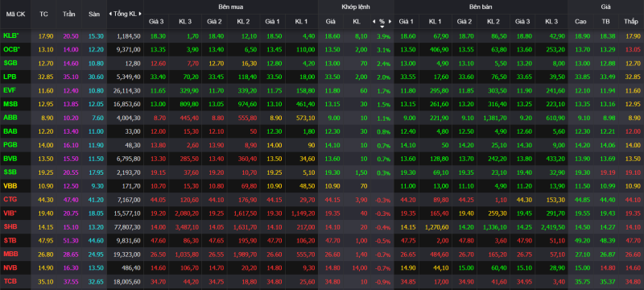This screenshot has height=290, width=644.
Task: Click SHB buy volume 3,487,10
Action: click(x=186, y=226)
